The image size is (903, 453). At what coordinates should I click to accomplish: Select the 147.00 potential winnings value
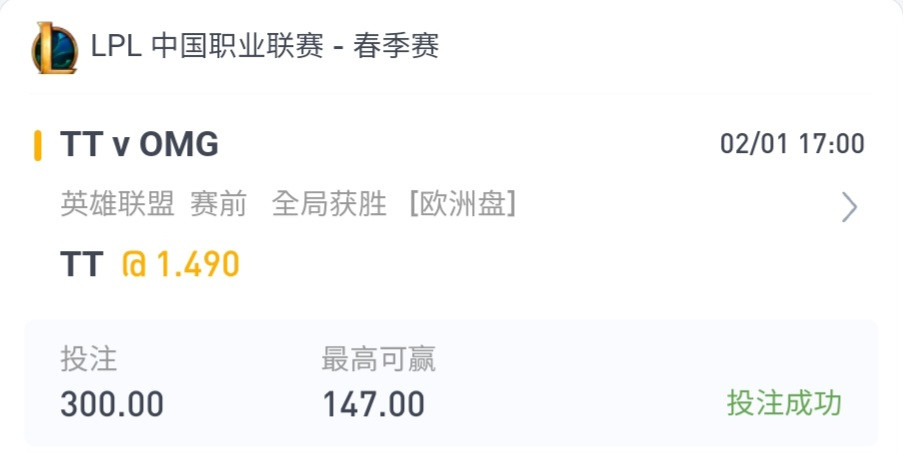[x=373, y=403]
